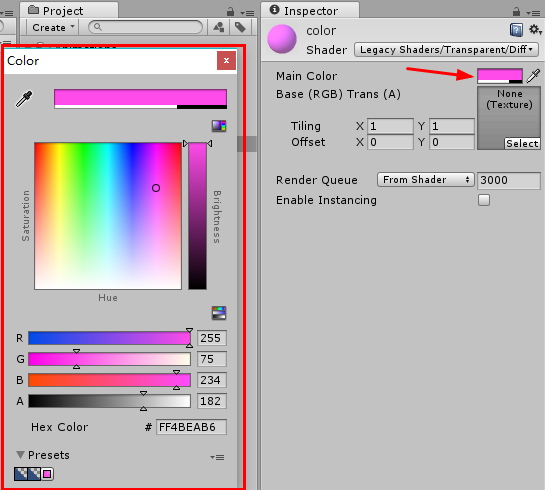
Task: Click in the Hue/Saturation color field
Action: 108,216
